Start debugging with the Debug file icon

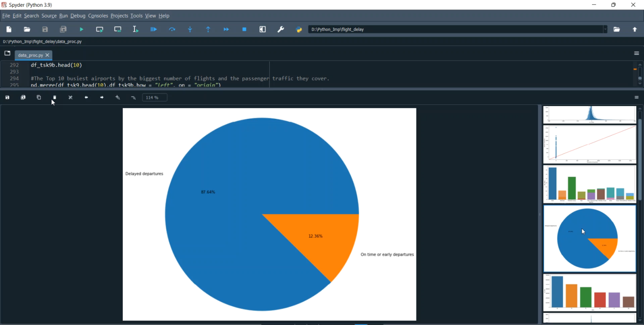(x=154, y=29)
